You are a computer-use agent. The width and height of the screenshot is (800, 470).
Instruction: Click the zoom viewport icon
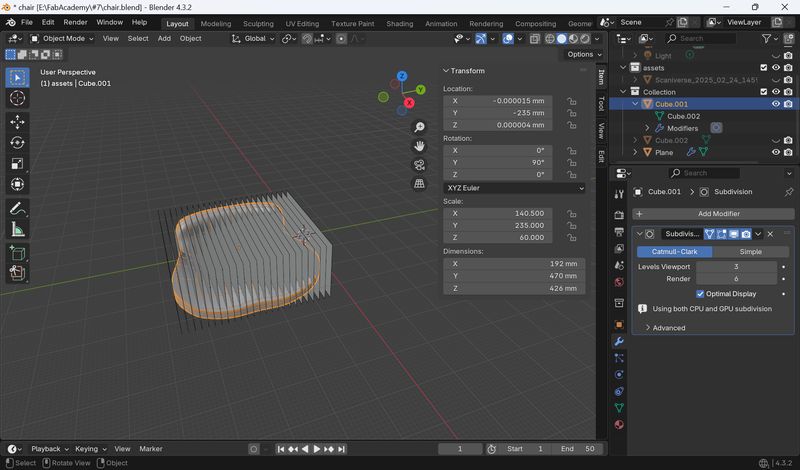click(419, 127)
